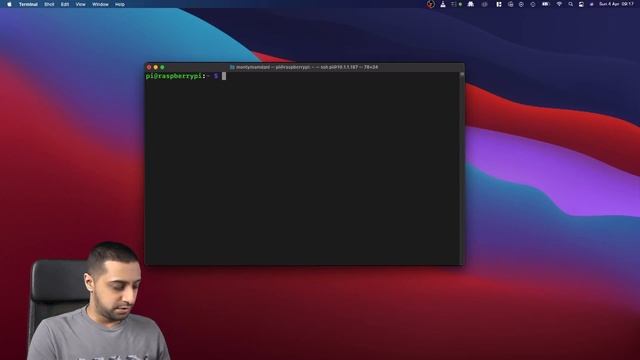Click the terminal cursor block after the prompt

(224, 76)
